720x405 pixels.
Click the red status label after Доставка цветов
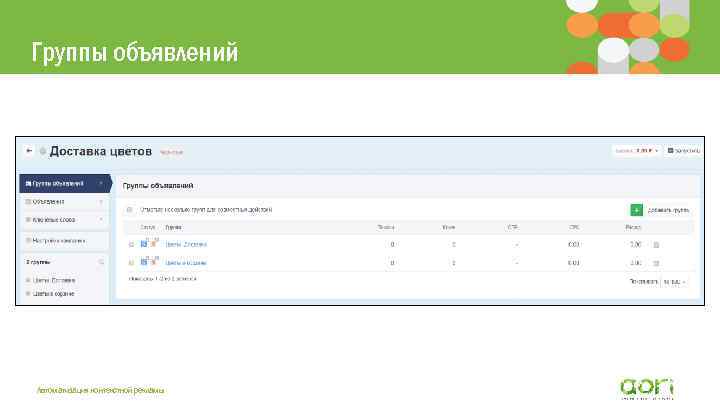(171, 152)
